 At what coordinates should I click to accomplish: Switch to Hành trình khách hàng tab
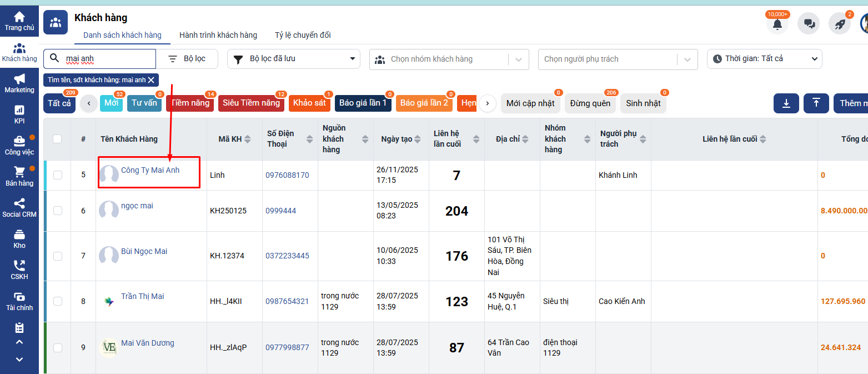218,35
